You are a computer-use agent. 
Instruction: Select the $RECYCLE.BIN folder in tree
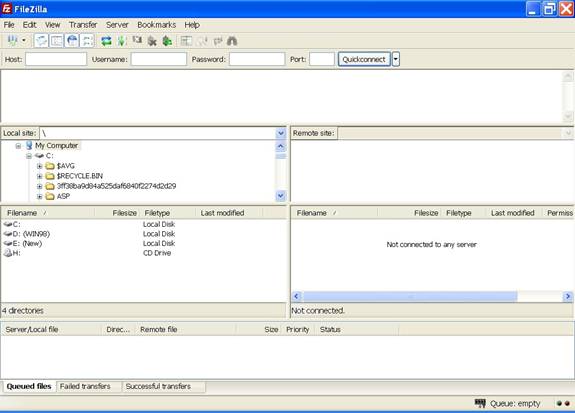point(80,176)
